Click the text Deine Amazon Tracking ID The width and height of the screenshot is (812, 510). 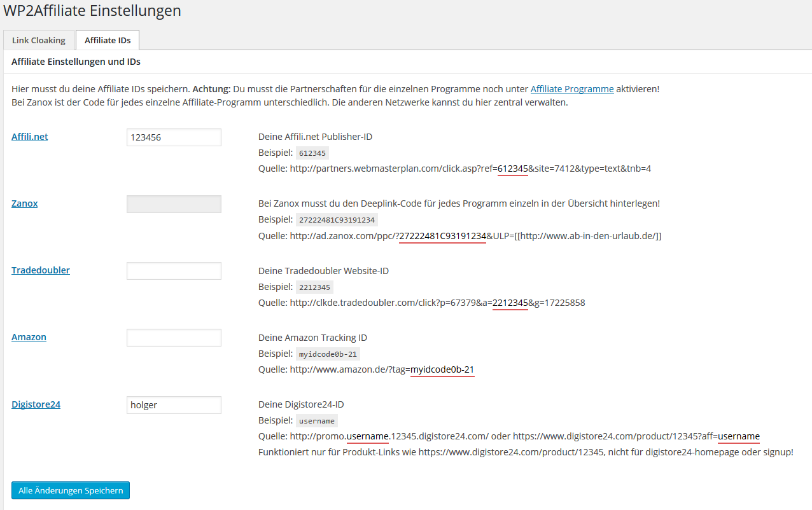312,338
